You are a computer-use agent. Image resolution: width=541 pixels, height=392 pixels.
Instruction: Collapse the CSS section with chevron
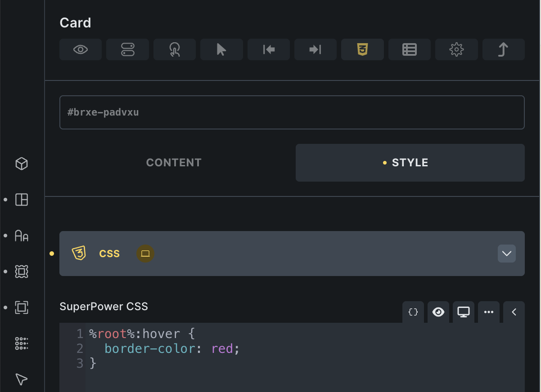click(506, 254)
